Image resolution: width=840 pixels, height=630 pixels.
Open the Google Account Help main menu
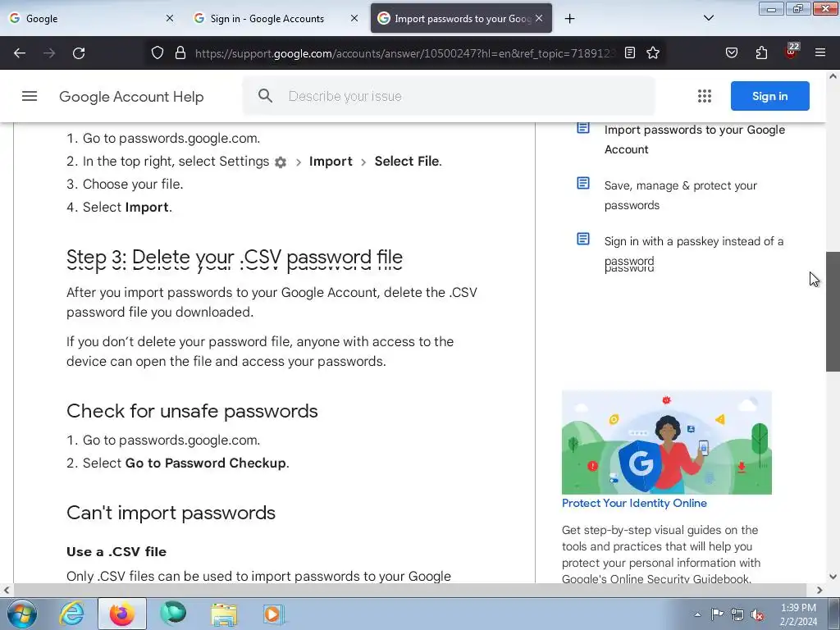pyautogui.click(x=30, y=97)
